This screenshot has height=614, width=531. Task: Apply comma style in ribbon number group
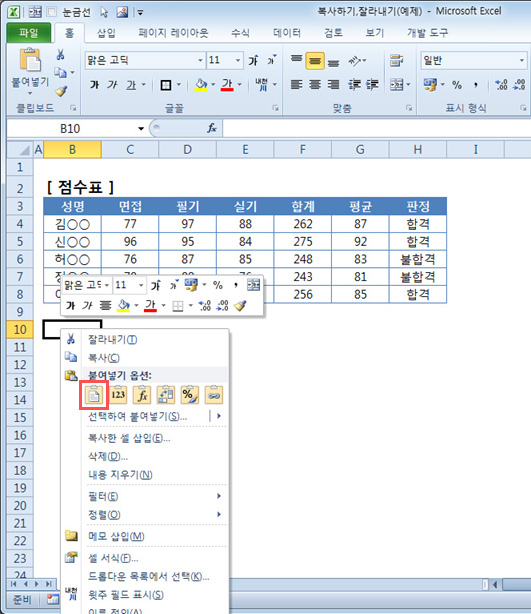pos(476,85)
